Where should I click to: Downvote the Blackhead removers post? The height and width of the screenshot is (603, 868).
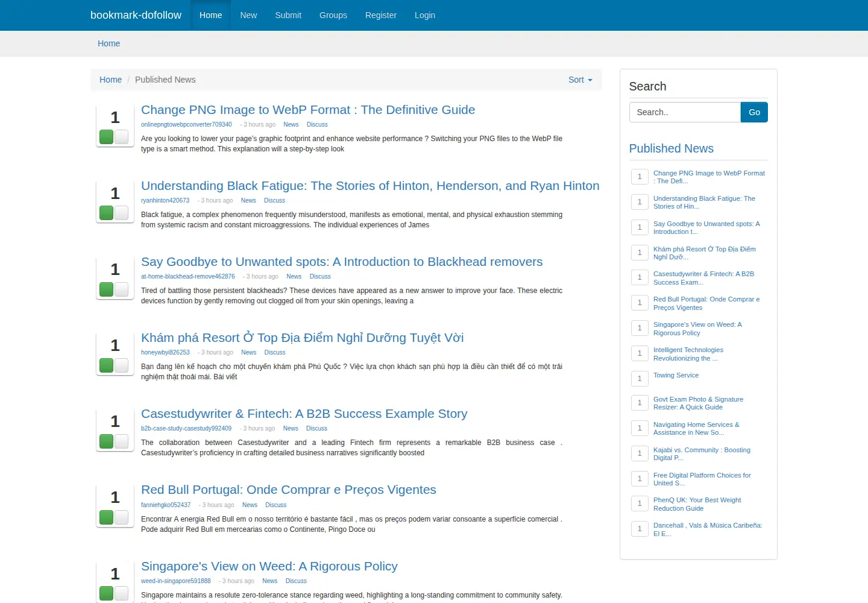[121, 289]
